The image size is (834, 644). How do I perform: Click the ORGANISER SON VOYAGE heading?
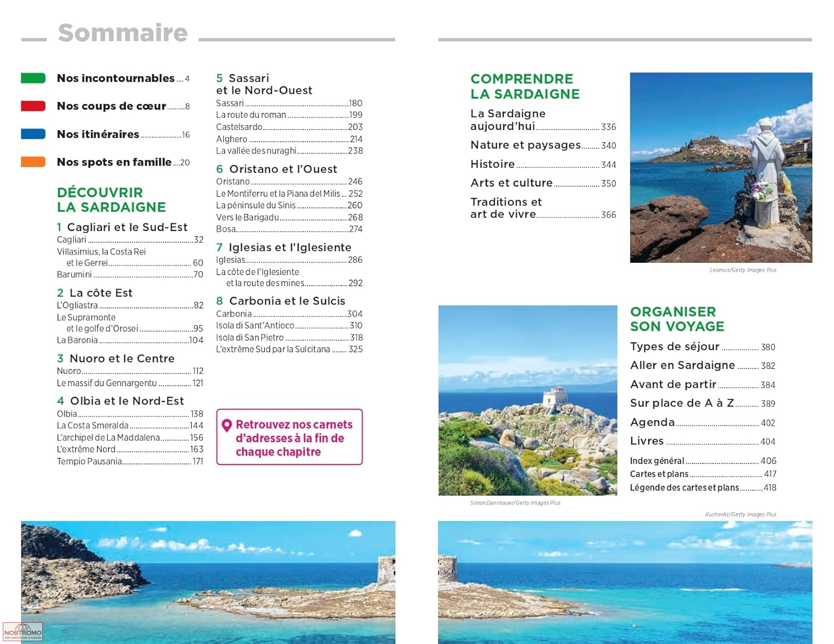pos(677,319)
